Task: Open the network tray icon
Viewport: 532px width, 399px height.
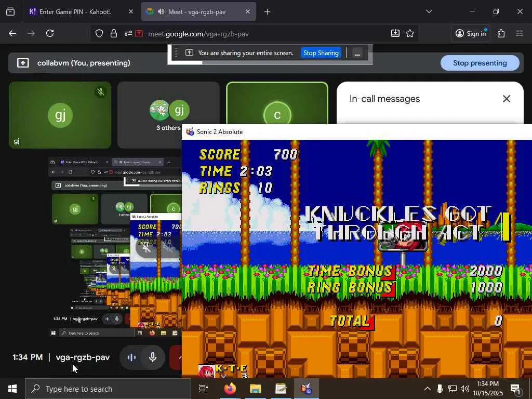Action: pos(453,389)
